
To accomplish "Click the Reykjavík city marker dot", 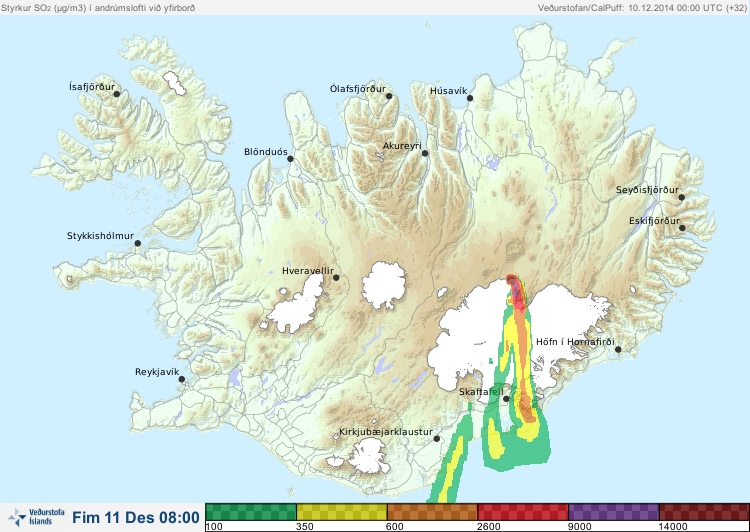I will point(182,379).
